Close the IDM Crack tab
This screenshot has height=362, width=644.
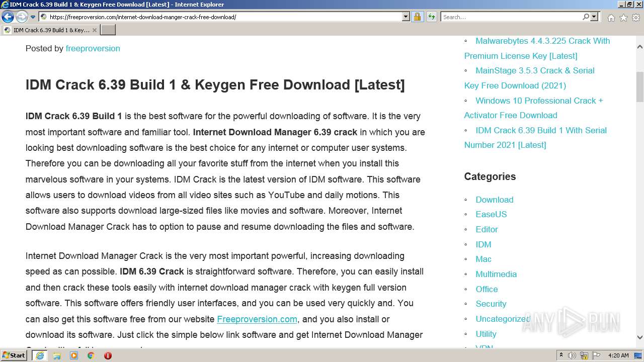coord(95,30)
